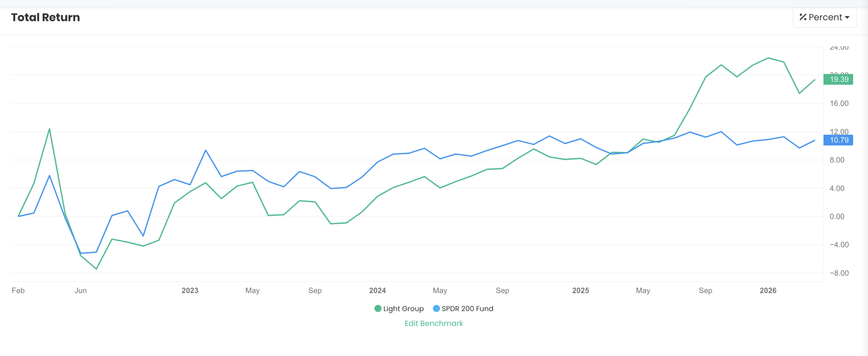Click the chevron arrow beside Percent
The height and width of the screenshot is (356, 868).
pyautogui.click(x=848, y=17)
